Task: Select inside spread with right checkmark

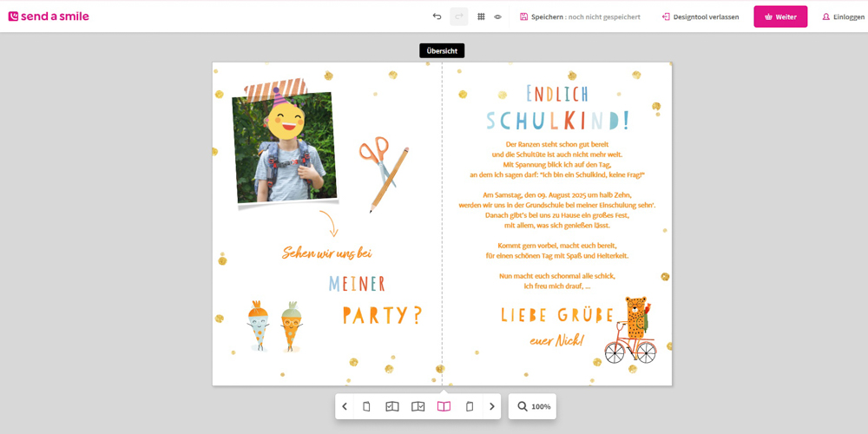Action: tap(418, 406)
